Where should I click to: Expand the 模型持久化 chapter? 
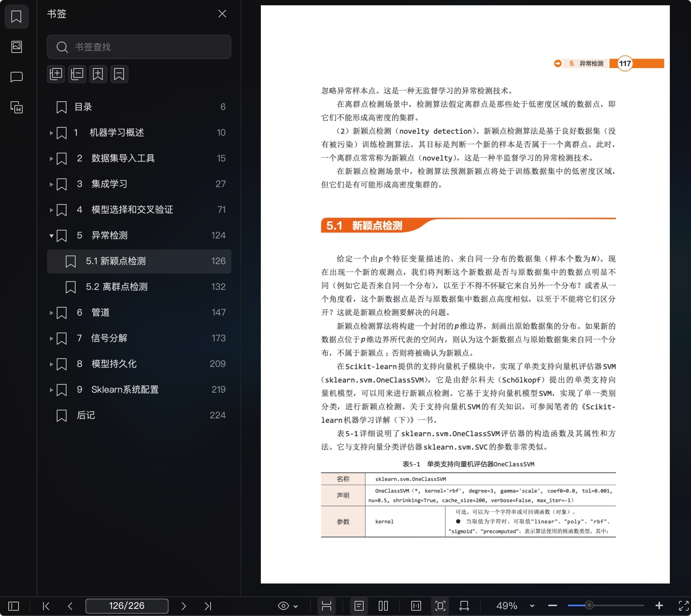click(51, 364)
